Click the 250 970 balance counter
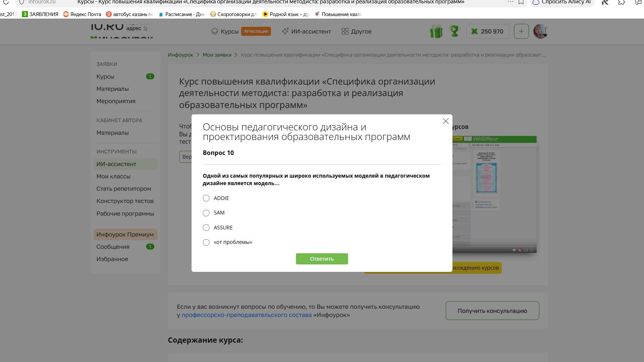 [487, 31]
